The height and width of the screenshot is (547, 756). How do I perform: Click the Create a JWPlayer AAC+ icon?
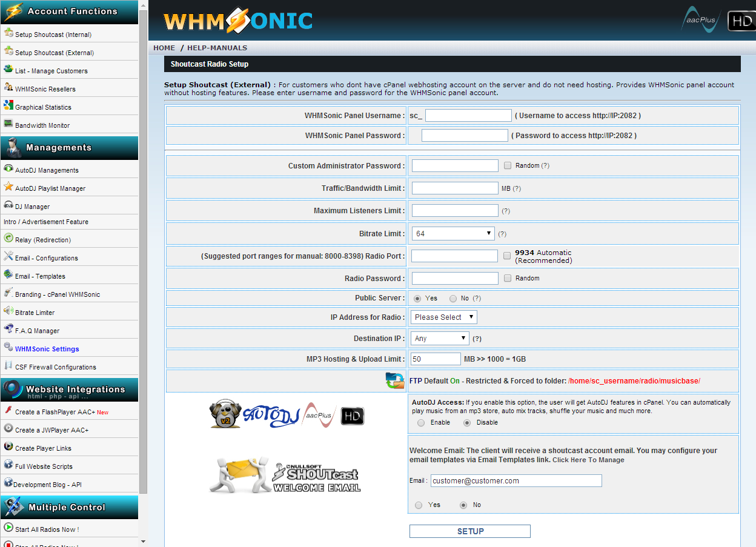coord(8,428)
